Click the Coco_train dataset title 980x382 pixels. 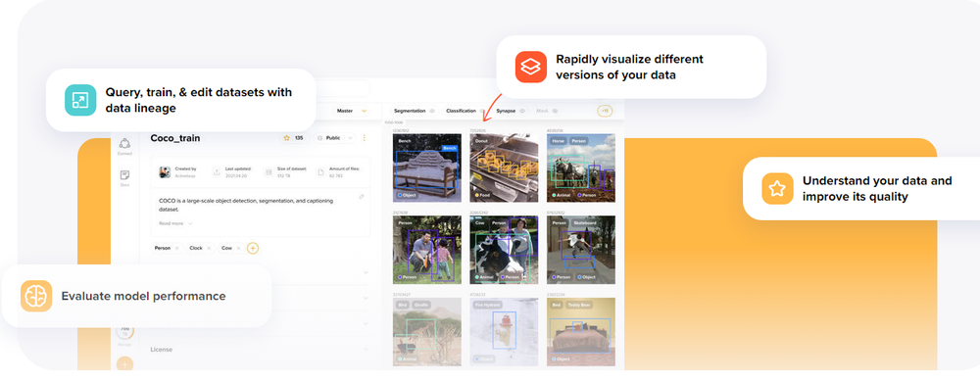(175, 138)
